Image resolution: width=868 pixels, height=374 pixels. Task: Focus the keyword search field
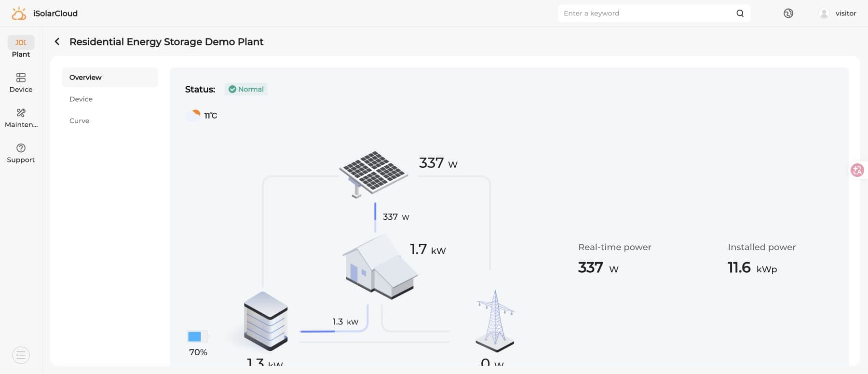tap(654, 13)
